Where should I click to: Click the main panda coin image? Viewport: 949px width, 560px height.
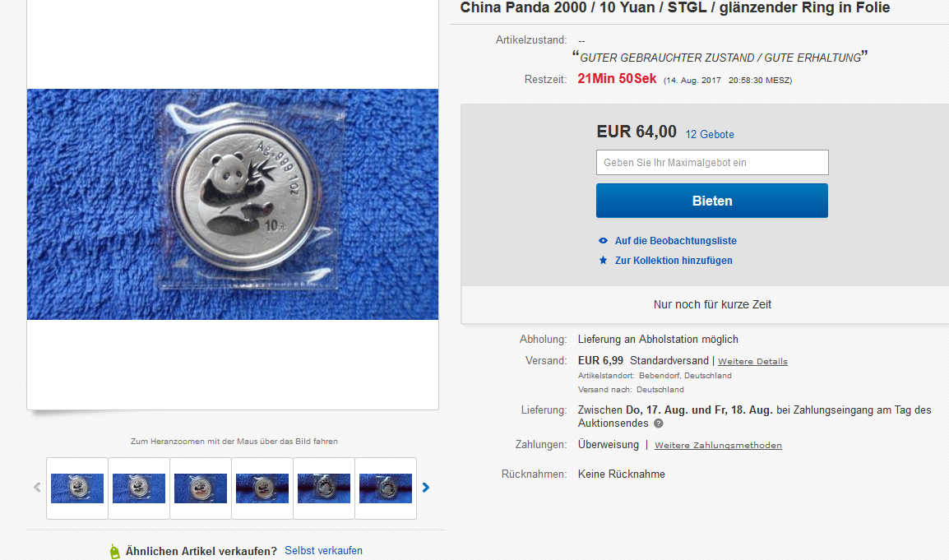tap(233, 204)
